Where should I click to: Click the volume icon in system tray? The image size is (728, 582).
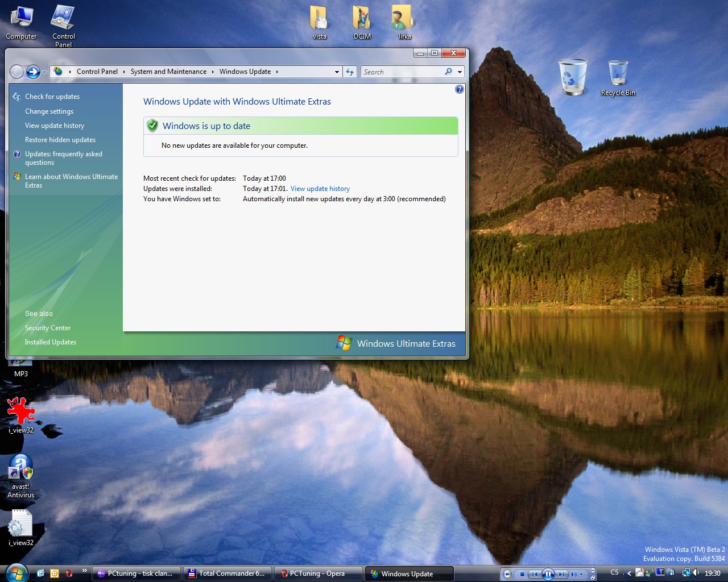[696, 573]
